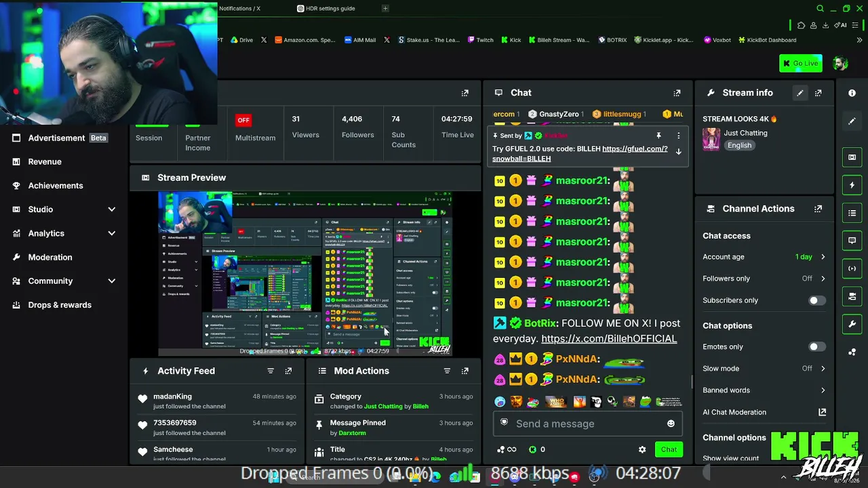This screenshot has width=868, height=488.
Task: Click the identity badge icon in message box
Action: (x=504, y=423)
